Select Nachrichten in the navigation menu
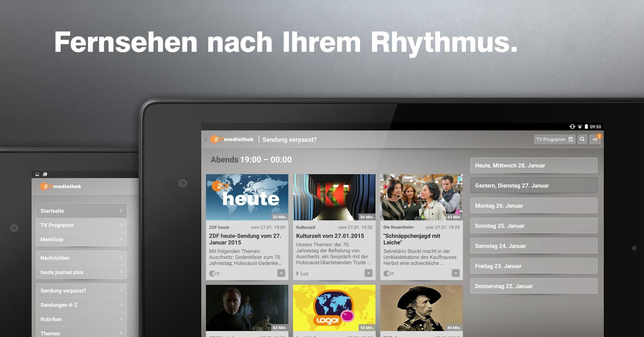 81,258
